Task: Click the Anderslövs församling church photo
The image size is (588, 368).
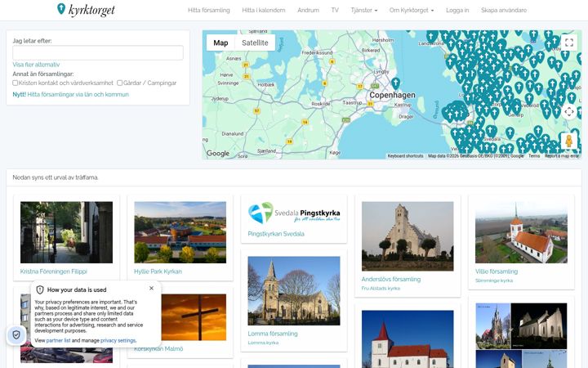Action: pyautogui.click(x=408, y=236)
